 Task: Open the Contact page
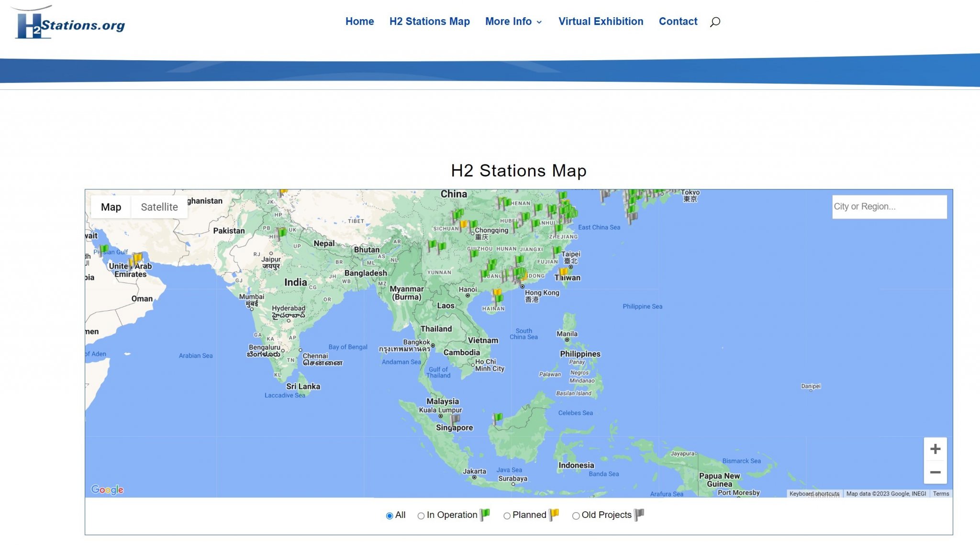pyautogui.click(x=678, y=22)
